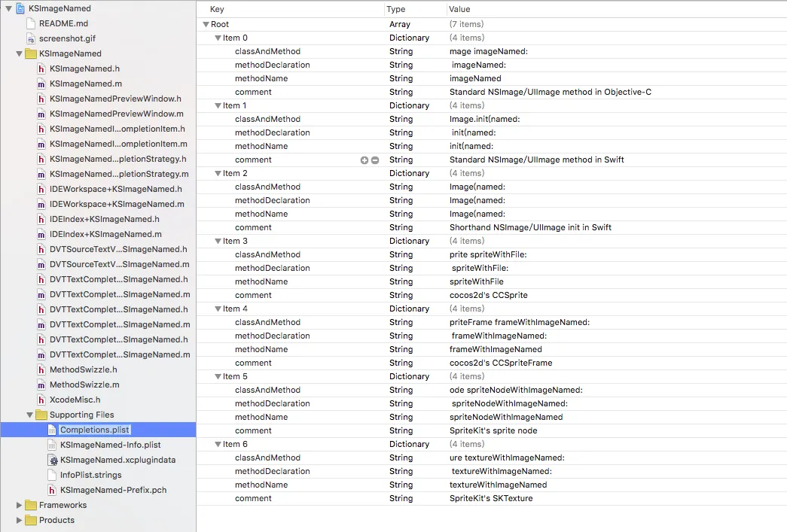Click the 'cocos2d's CCSprite' comment value
787x532 pixels.
(x=488, y=295)
